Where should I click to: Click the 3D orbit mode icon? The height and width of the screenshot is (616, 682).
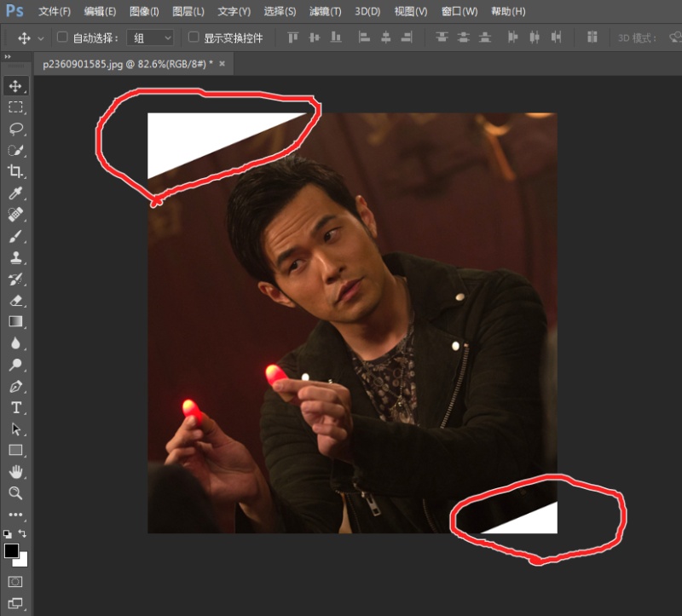675,37
